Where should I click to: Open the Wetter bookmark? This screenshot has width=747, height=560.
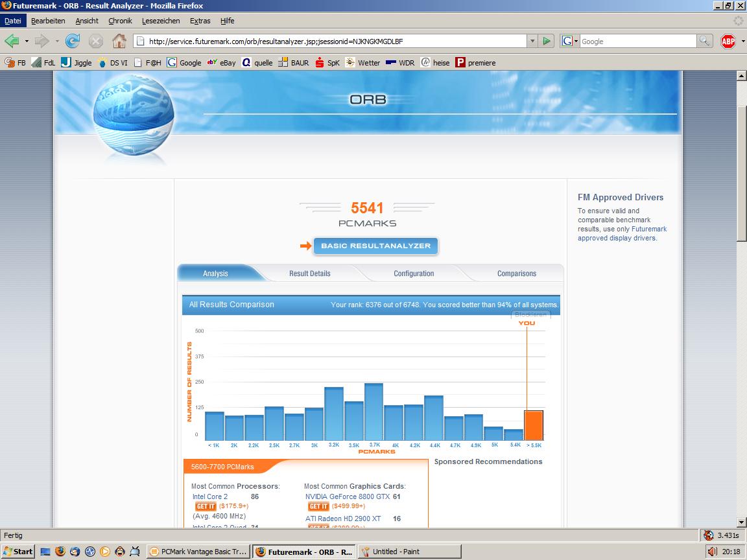tap(362, 62)
